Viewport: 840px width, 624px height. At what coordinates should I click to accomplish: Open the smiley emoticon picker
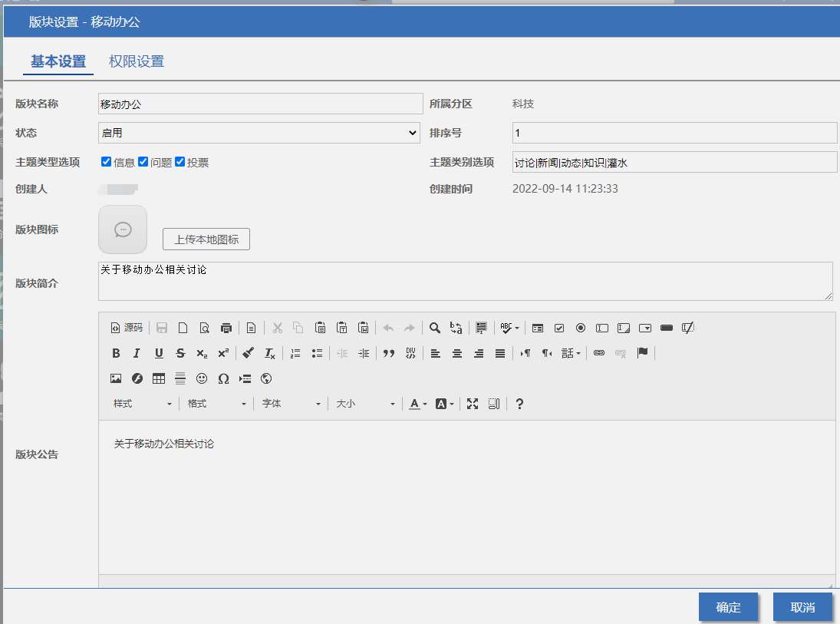(x=202, y=378)
